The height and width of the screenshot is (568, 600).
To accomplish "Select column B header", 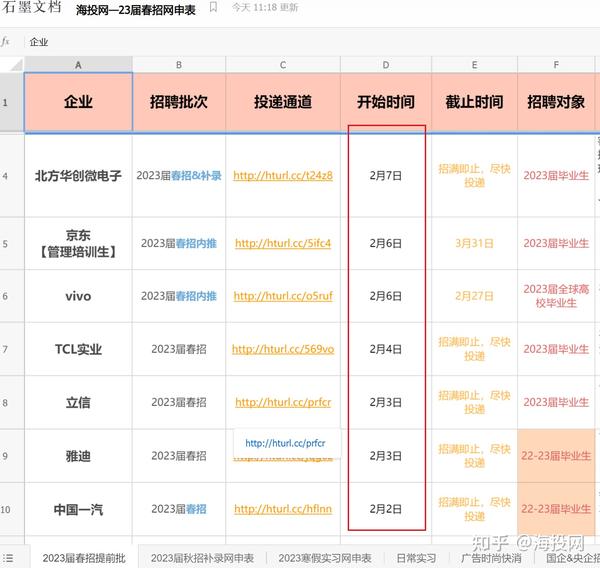I will pos(179,65).
